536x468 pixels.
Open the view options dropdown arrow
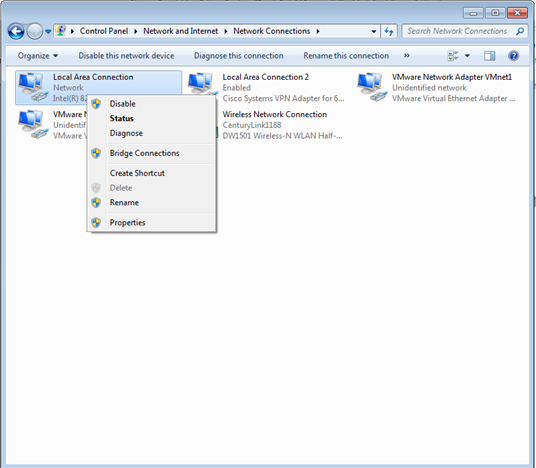coord(467,56)
